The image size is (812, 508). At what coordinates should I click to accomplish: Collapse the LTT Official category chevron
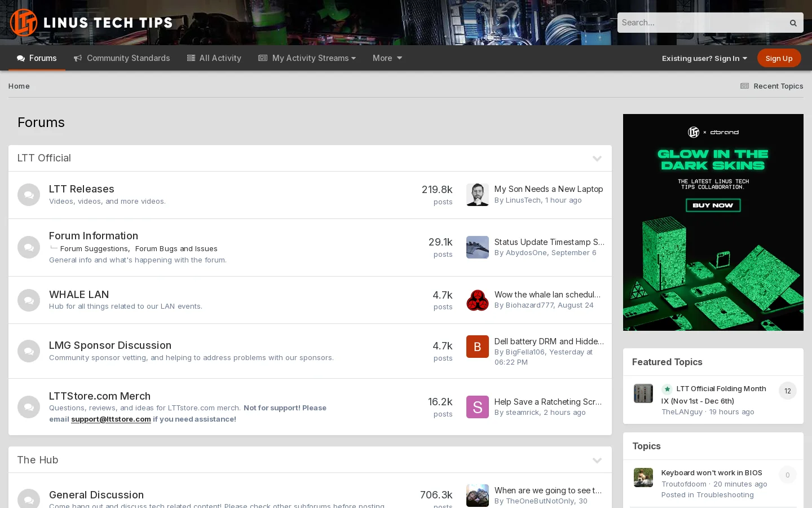coord(597,159)
